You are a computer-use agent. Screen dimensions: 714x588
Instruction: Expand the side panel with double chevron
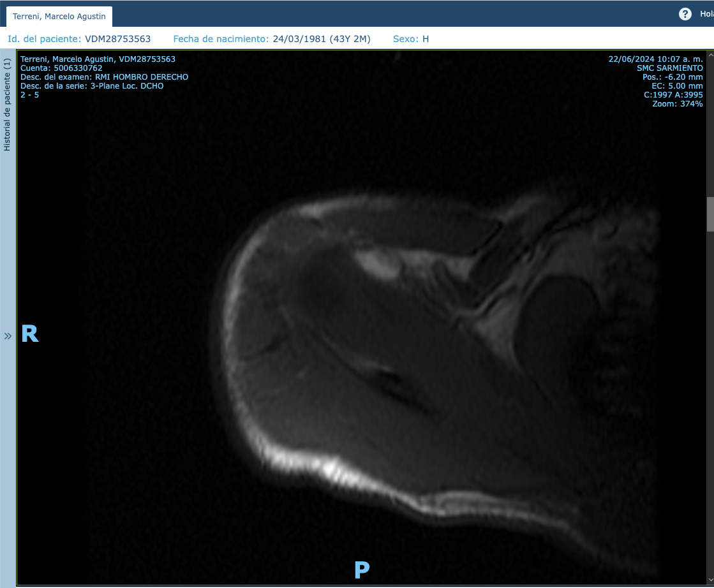[8, 335]
